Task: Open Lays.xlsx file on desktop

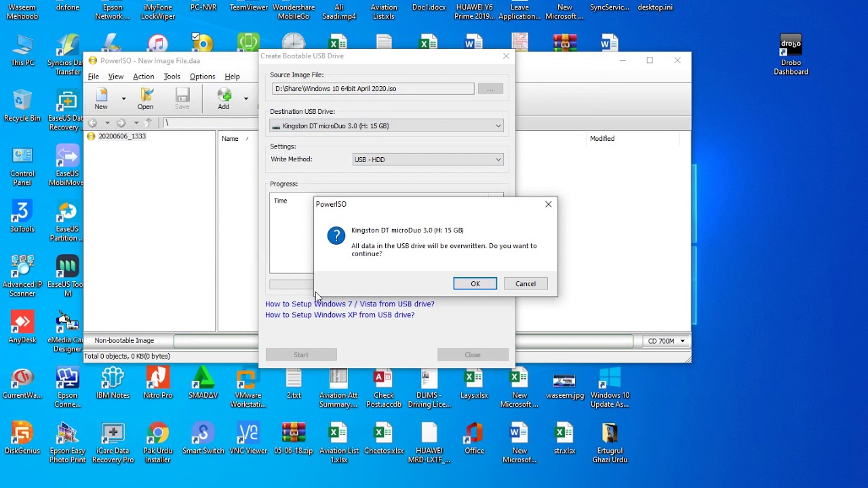Action: click(474, 383)
